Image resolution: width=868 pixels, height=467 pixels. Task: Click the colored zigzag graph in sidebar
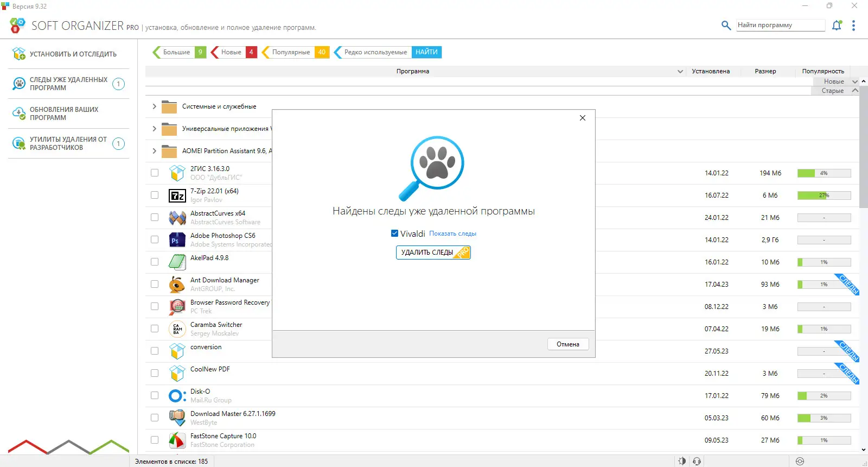click(x=69, y=447)
